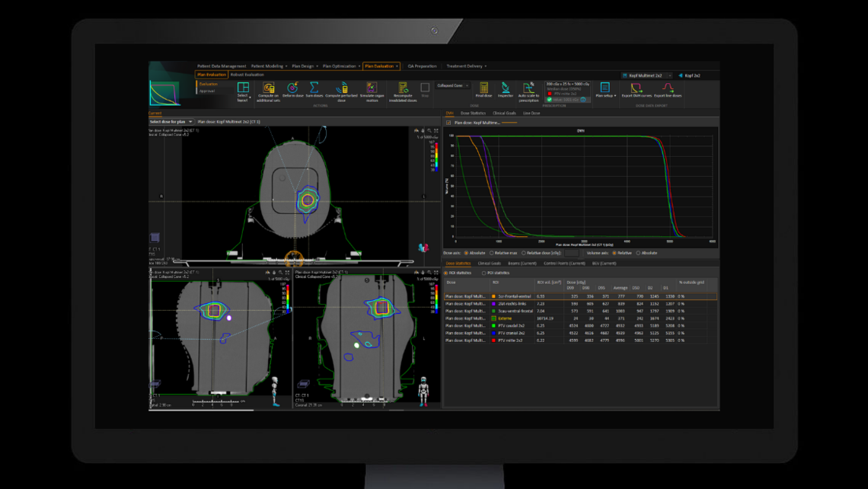Open the dose Inspector tool
Screen dimensions: 868x489
(506, 88)
